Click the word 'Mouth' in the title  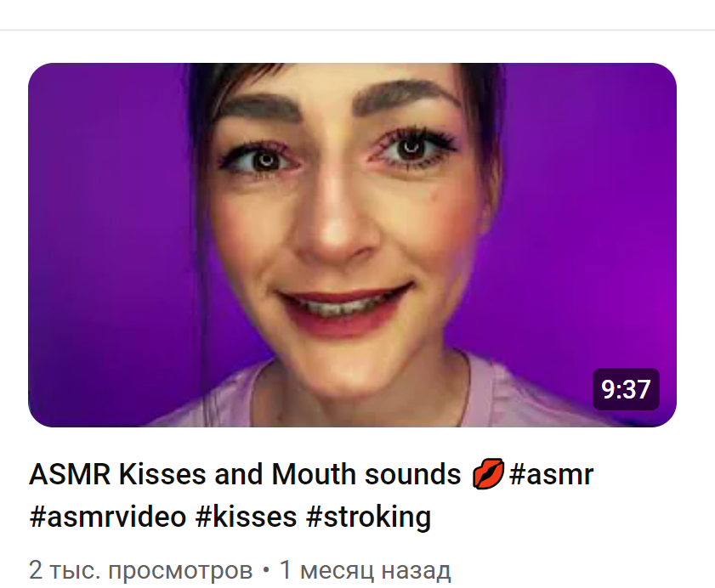[x=313, y=474]
